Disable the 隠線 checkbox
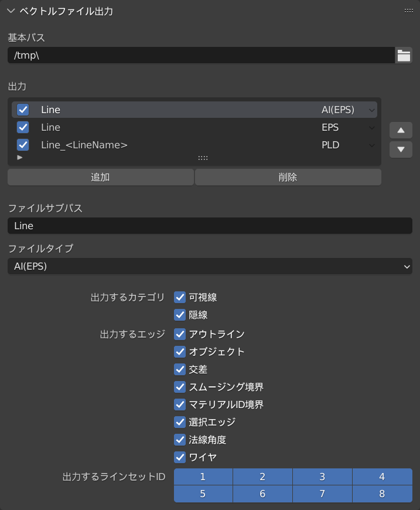This screenshot has height=510, width=420. click(x=180, y=315)
